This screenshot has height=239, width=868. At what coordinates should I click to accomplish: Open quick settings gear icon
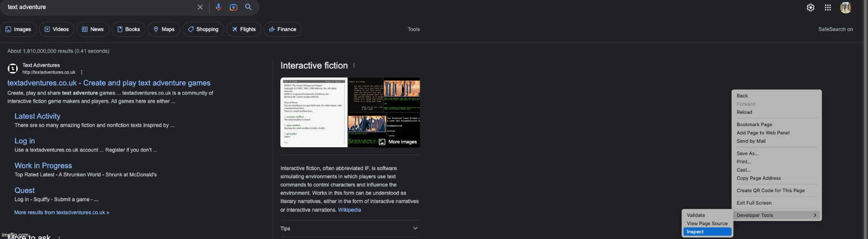[811, 7]
